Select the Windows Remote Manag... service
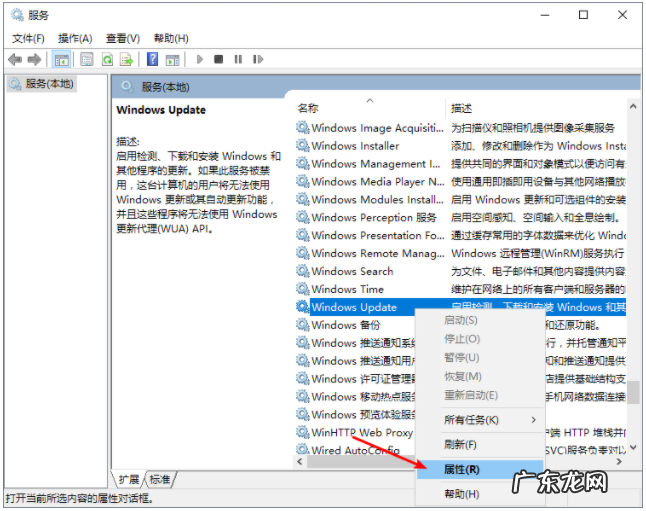646x511 pixels. click(378, 253)
